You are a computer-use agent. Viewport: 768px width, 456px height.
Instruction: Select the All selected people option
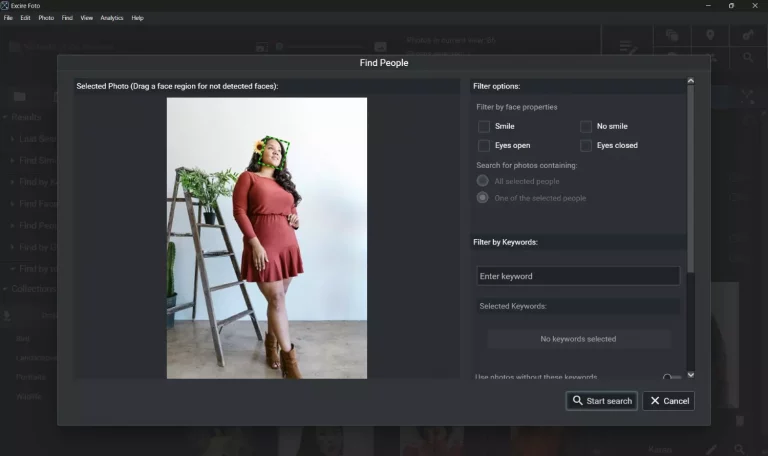click(x=482, y=181)
